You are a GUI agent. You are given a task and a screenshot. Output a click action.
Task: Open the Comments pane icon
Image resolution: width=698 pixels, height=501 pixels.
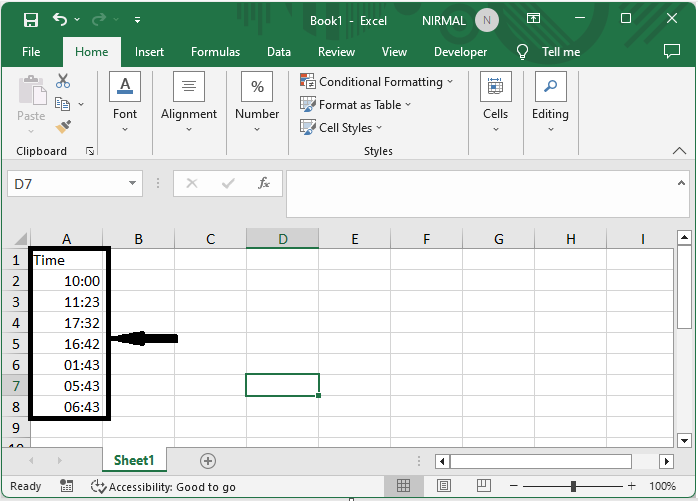[x=672, y=51]
